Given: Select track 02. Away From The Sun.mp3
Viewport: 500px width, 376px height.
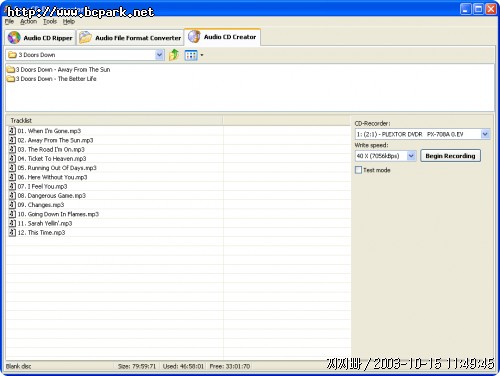Looking at the screenshot, I should [x=55, y=140].
